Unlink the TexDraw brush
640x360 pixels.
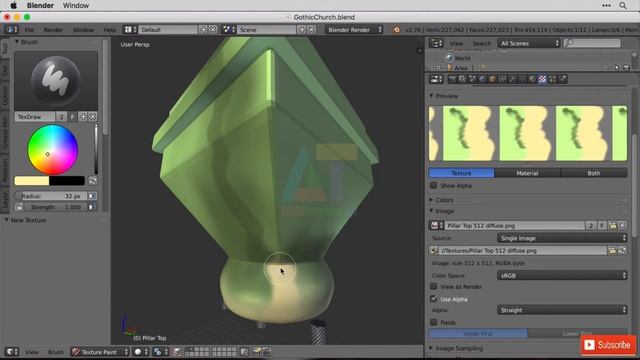coord(93,117)
